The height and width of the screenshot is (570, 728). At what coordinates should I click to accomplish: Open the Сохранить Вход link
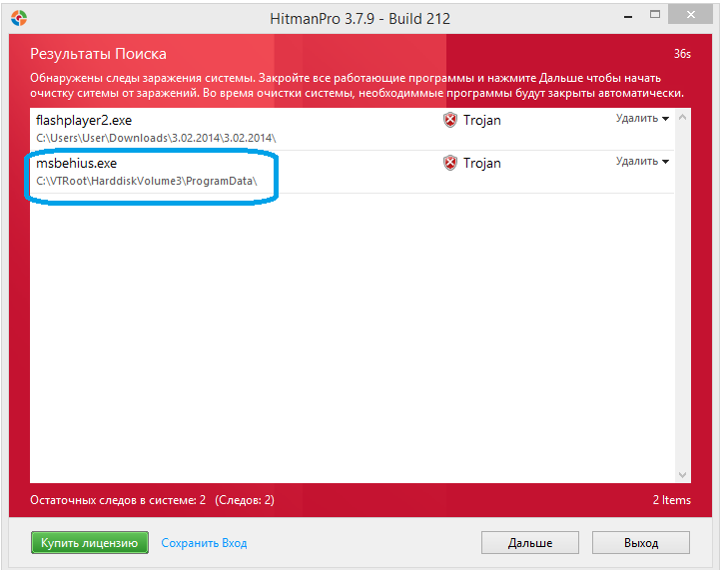pyautogui.click(x=204, y=543)
